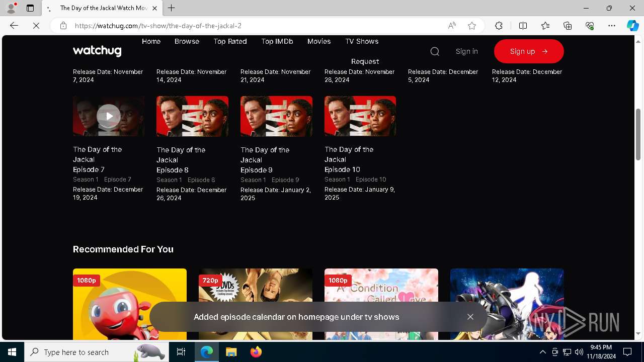Open Microsoft Edge taskbar icon
This screenshot has width=644, height=362.
207,352
